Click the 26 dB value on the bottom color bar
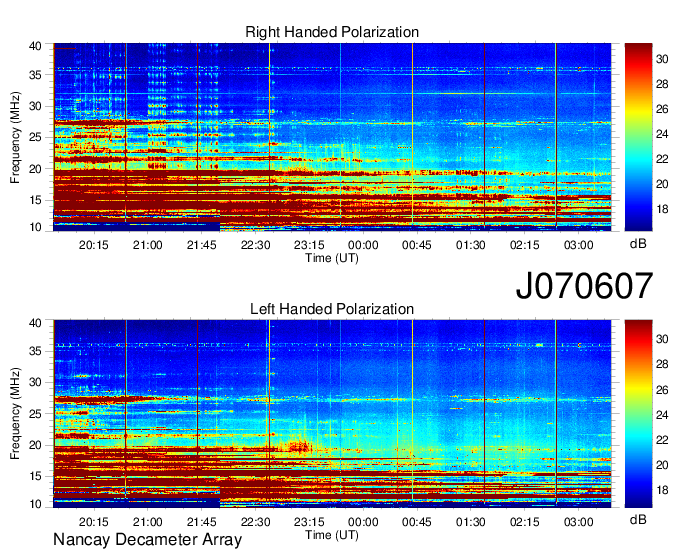The image size is (680, 552). pyautogui.click(x=662, y=390)
